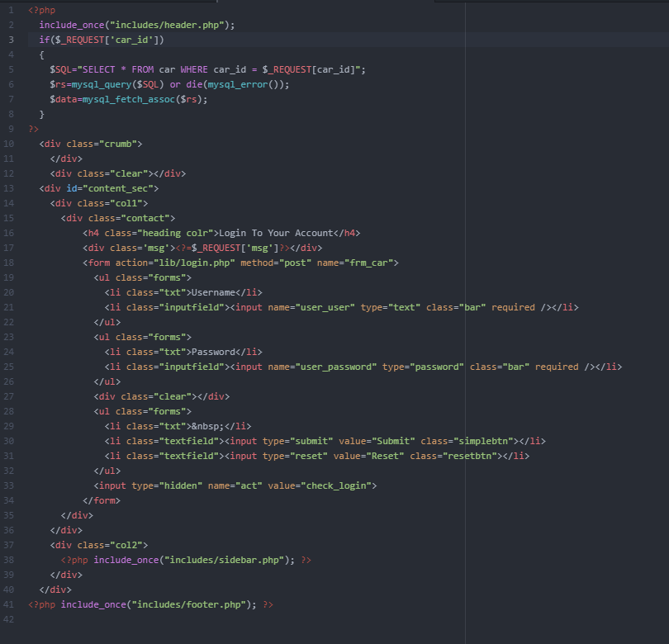669x644 pixels.
Task: Click the closing </form> tag
Action: (x=102, y=500)
